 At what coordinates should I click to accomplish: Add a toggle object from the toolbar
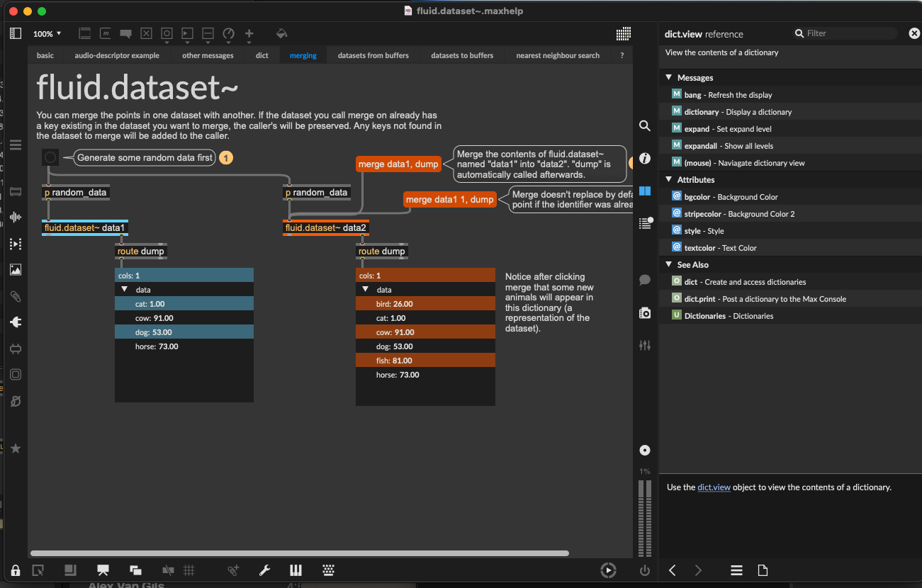pyautogui.click(x=146, y=33)
